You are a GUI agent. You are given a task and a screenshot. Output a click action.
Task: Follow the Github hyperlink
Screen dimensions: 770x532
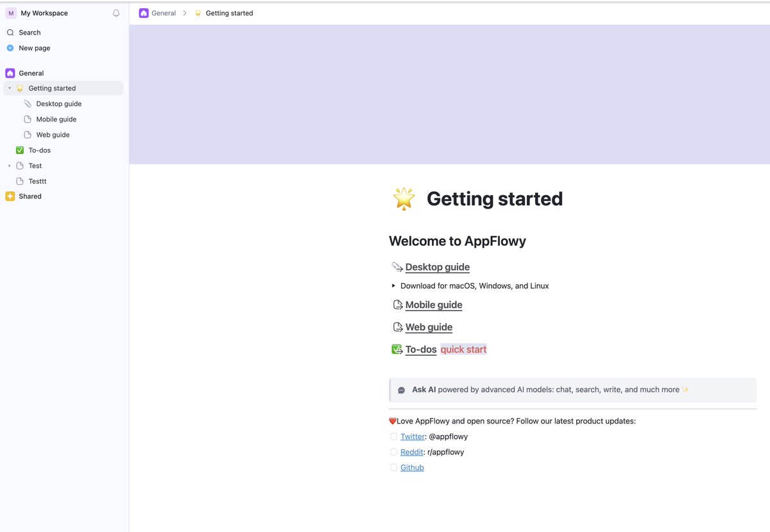coord(412,468)
